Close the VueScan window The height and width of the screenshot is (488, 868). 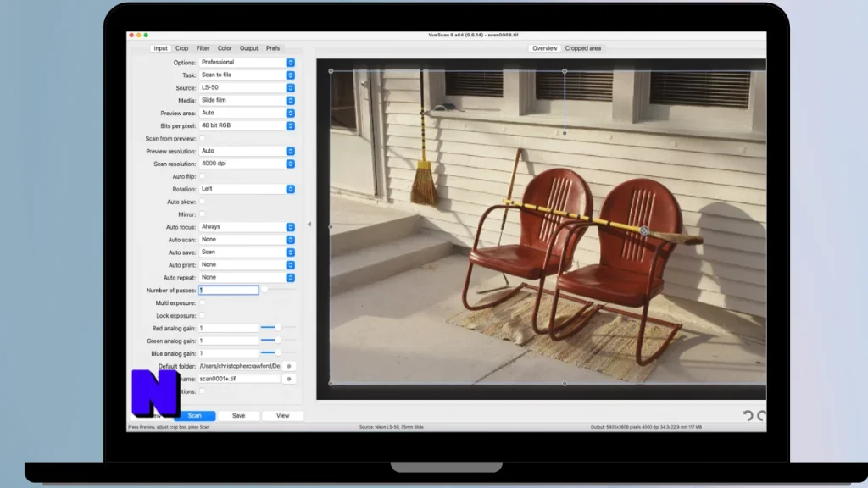pos(131,35)
